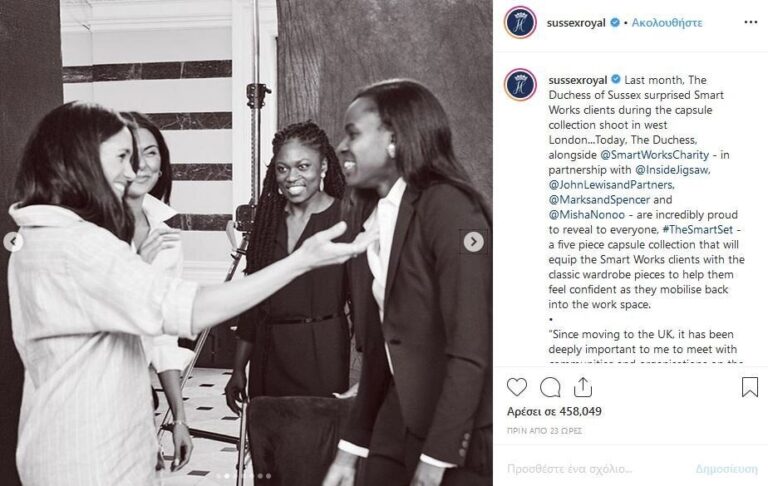Open the #TheSmartSet hashtag
This screenshot has height=486, width=768.
click(697, 230)
